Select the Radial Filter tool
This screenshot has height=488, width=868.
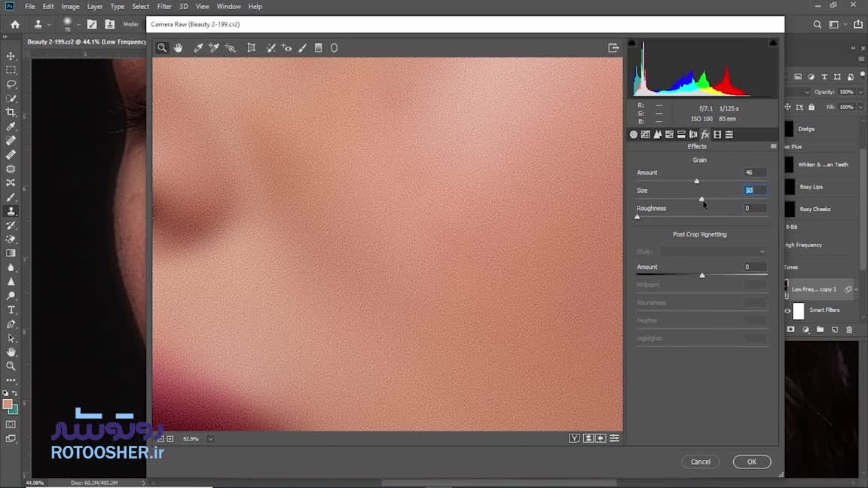click(334, 47)
